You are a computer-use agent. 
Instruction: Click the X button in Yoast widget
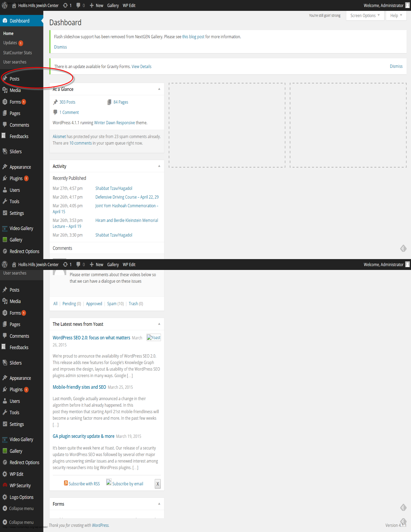click(x=158, y=484)
